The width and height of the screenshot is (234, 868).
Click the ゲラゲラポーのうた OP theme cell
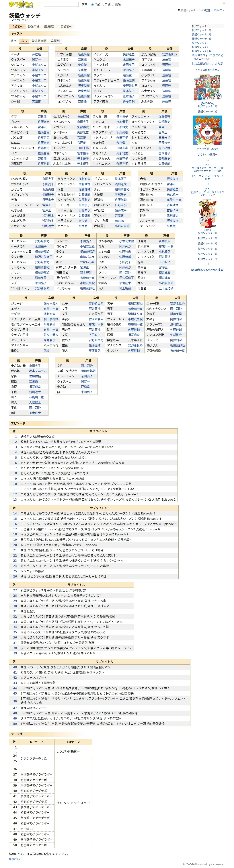(36, 758)
